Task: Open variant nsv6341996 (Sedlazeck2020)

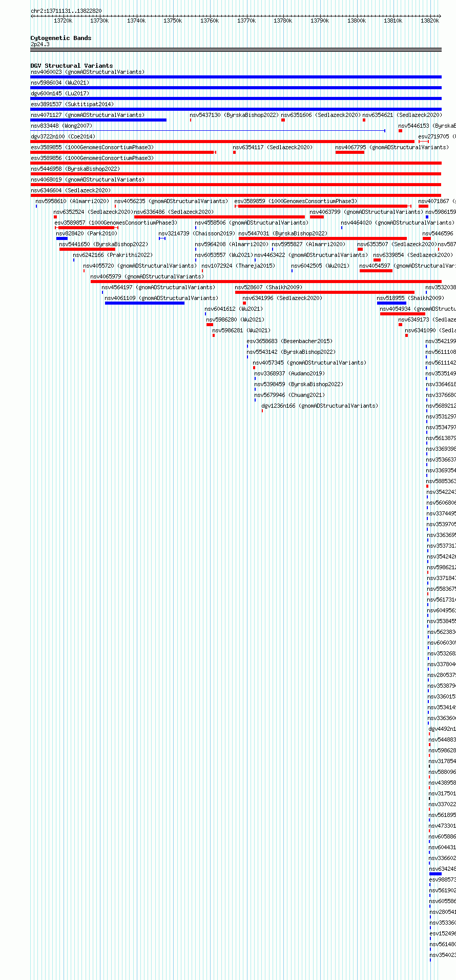Action: tap(282, 298)
